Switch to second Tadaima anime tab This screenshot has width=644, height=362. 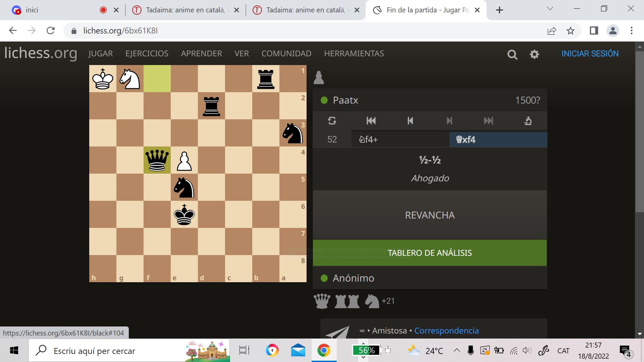306,10
